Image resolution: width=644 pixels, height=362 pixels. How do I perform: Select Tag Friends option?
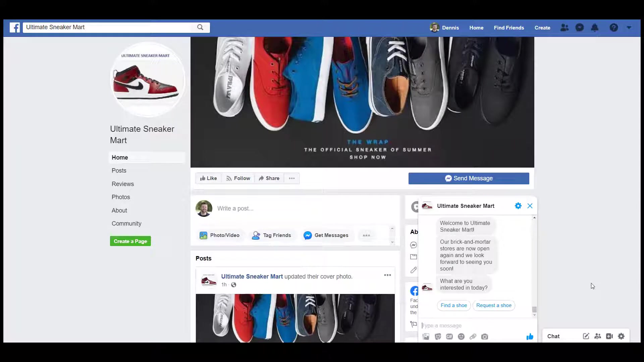(272, 235)
